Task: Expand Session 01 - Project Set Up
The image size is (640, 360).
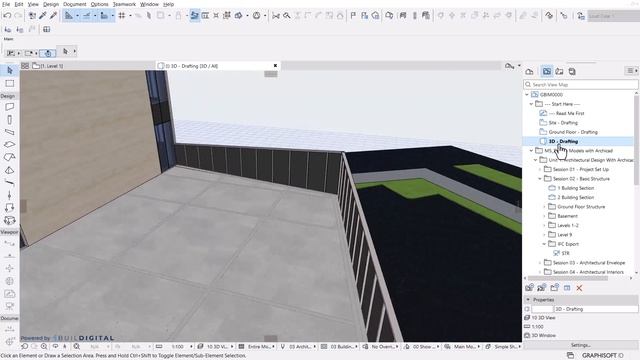Action: [540, 169]
